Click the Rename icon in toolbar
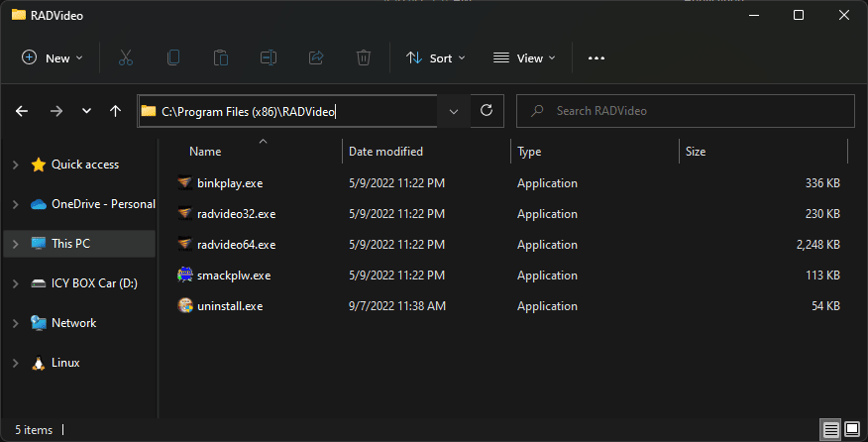The image size is (868, 442). 269,57
